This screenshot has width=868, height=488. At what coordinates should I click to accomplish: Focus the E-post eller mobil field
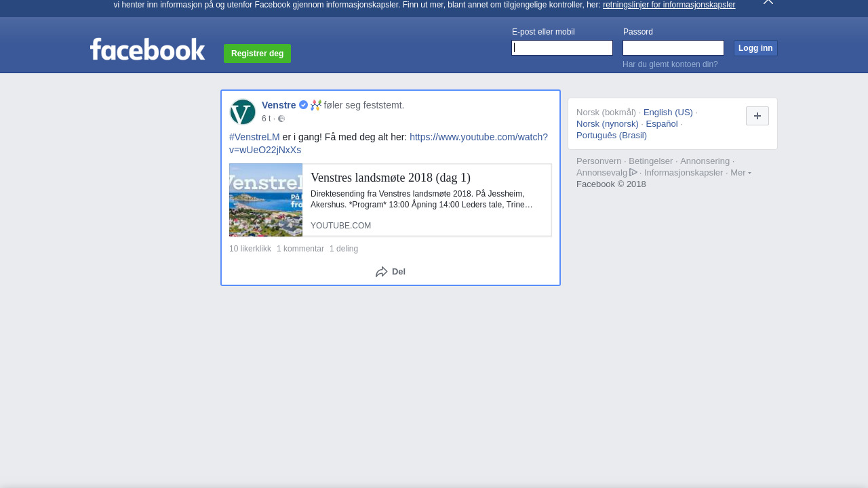click(x=562, y=47)
